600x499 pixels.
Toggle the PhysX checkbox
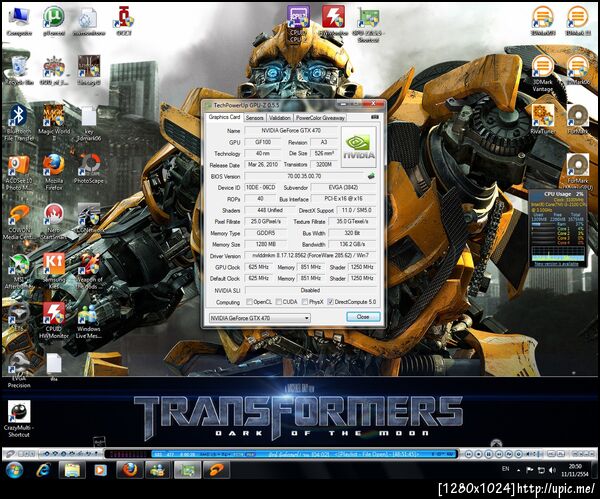[x=305, y=302]
